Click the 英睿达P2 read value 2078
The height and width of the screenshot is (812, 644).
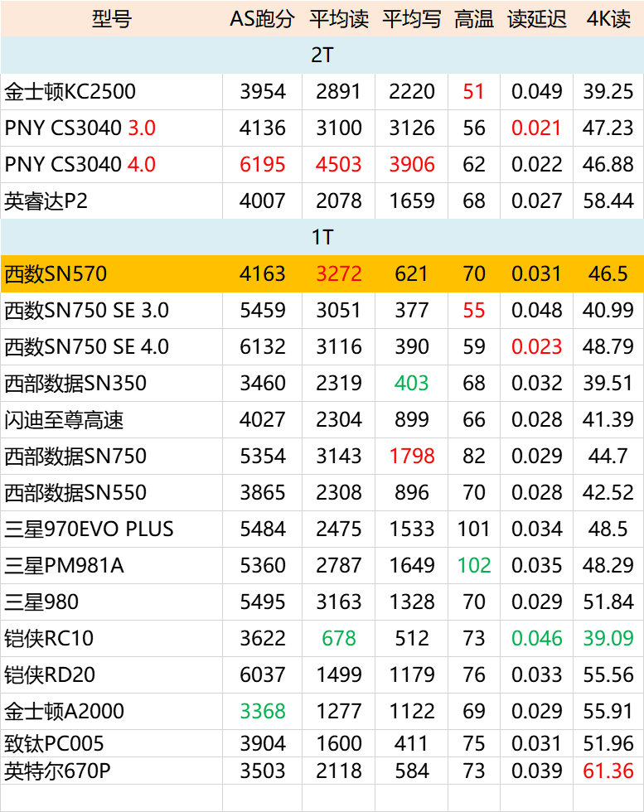pos(338,201)
